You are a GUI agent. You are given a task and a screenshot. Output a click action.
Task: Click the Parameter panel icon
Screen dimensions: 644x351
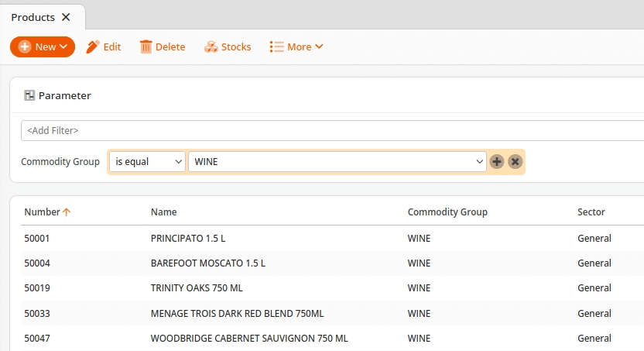point(29,96)
